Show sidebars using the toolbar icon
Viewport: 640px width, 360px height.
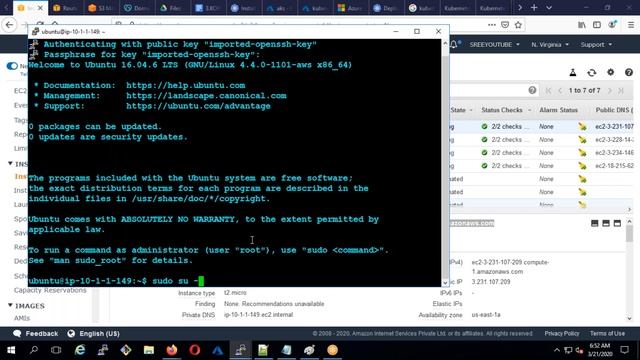(597, 25)
